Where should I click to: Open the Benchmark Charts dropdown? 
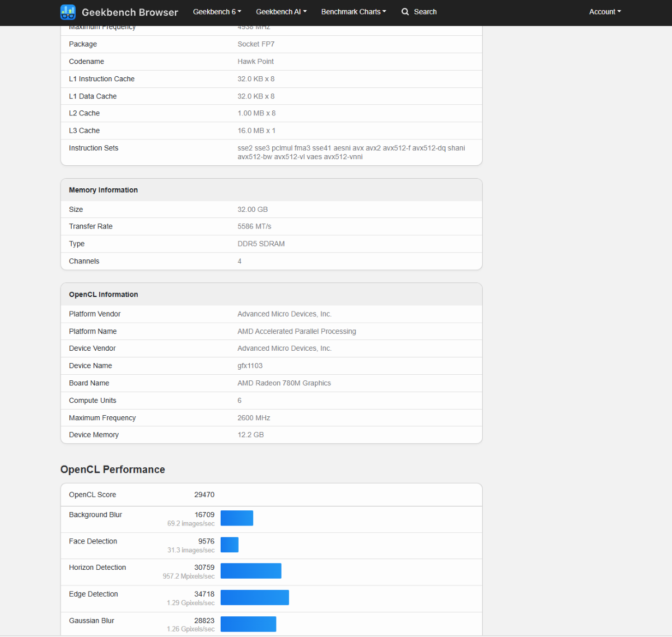click(x=354, y=12)
